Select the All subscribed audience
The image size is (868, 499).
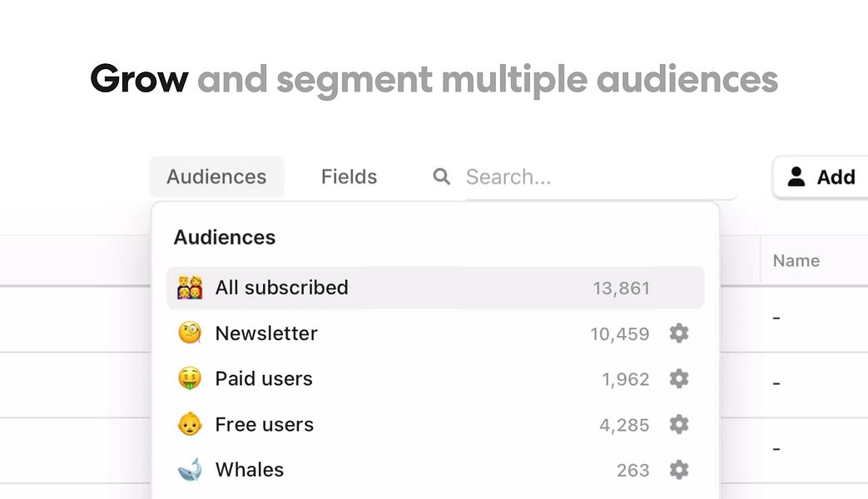pyautogui.click(x=435, y=288)
